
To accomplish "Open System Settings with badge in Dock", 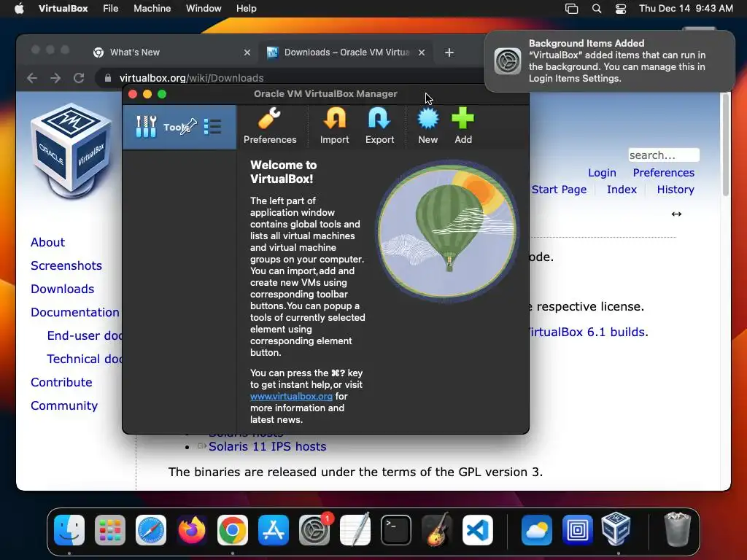I will (x=314, y=530).
